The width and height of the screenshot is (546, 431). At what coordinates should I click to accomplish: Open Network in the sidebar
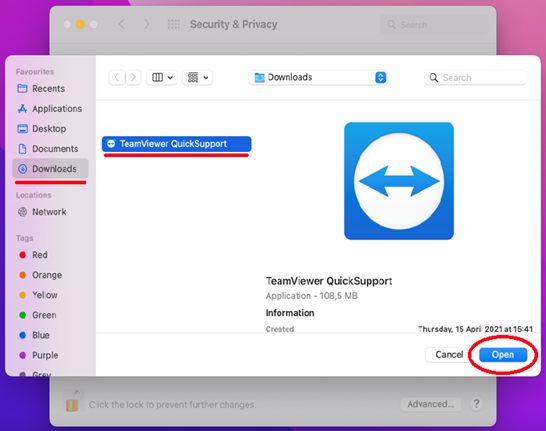coord(50,212)
